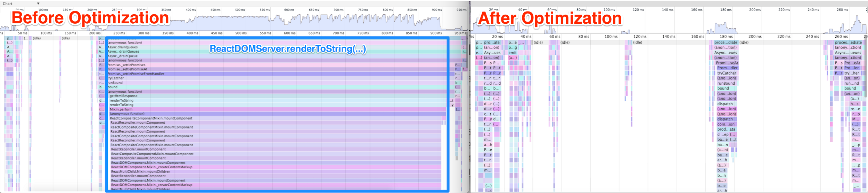Open the Chart view dropdown
This screenshot has height=193, width=868.
coord(21,3)
